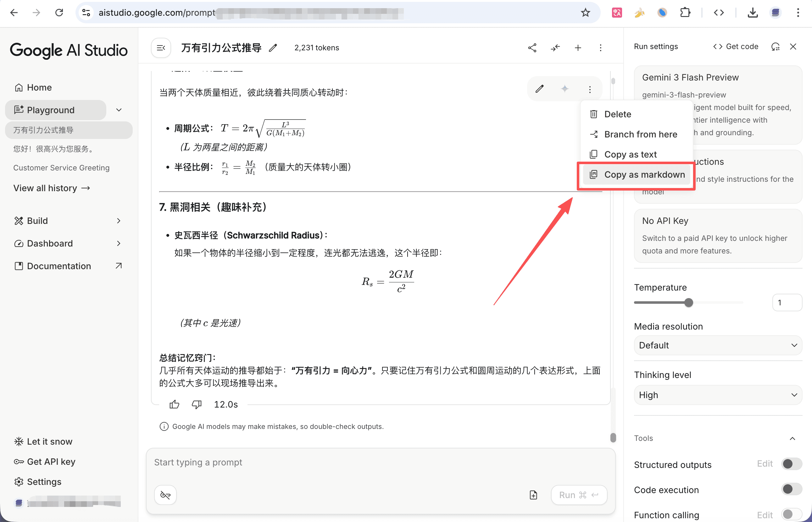Adjust the Temperature slider handle
Screen dimensions: 812x522
(x=688, y=303)
